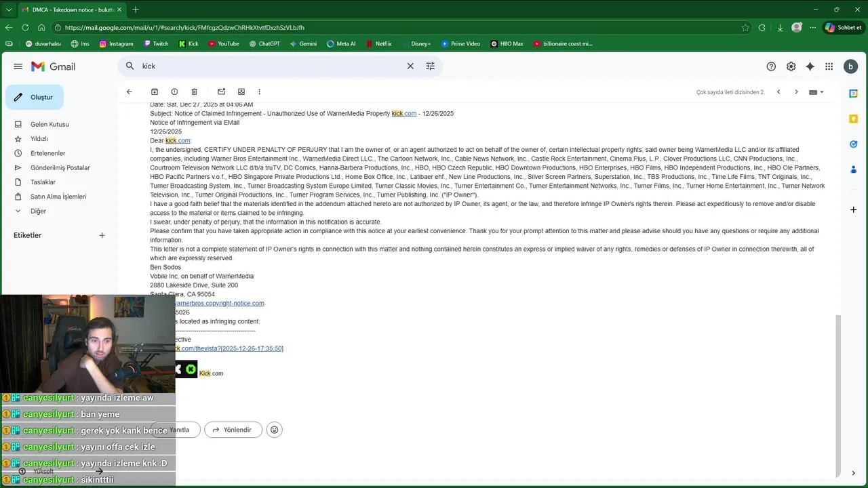Open Gönderilmiş Postalar sent folder
This screenshot has height=488, width=868.
pos(60,168)
